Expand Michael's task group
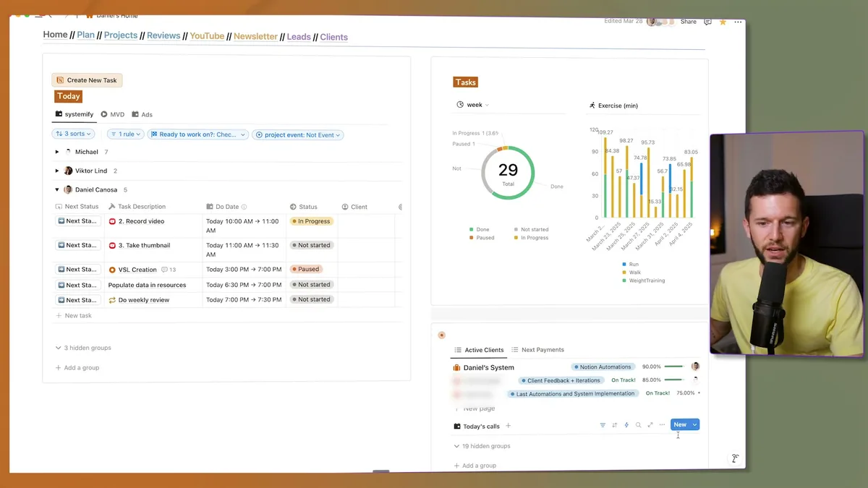The width and height of the screenshot is (868, 488). coord(58,152)
